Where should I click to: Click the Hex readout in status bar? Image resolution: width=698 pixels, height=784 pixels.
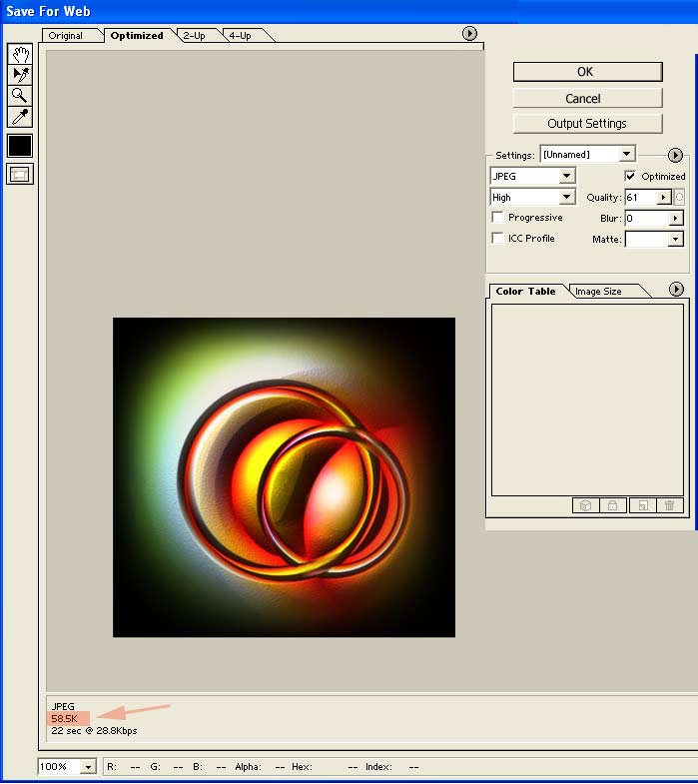coord(325,766)
